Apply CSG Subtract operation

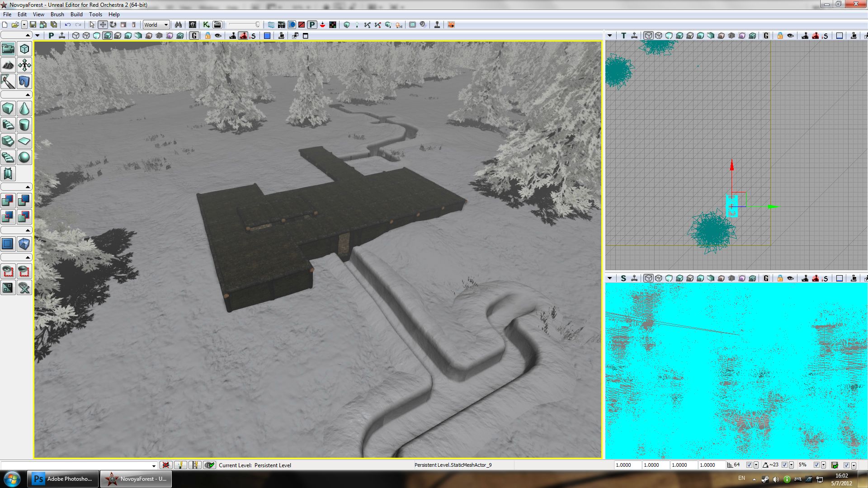pyautogui.click(x=24, y=201)
